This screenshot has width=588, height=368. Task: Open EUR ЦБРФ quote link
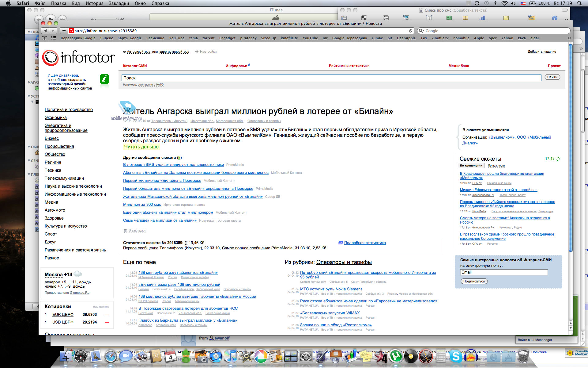[x=63, y=314]
